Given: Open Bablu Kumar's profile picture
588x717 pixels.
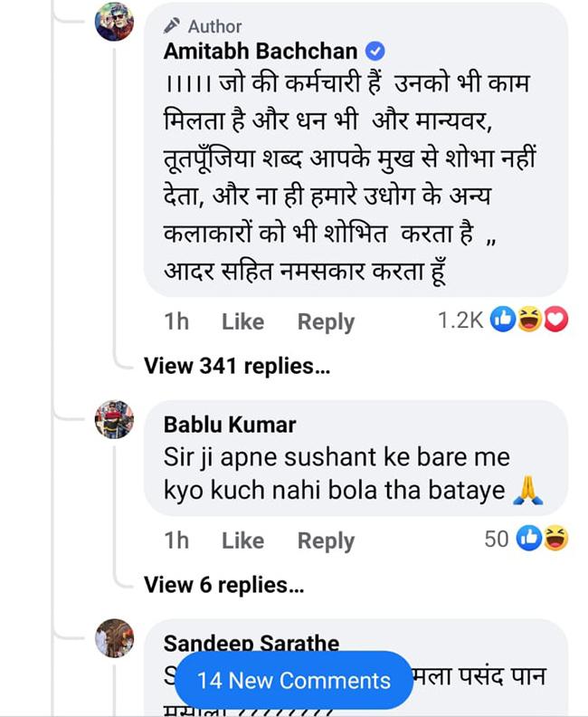Looking at the screenshot, I should (x=115, y=420).
